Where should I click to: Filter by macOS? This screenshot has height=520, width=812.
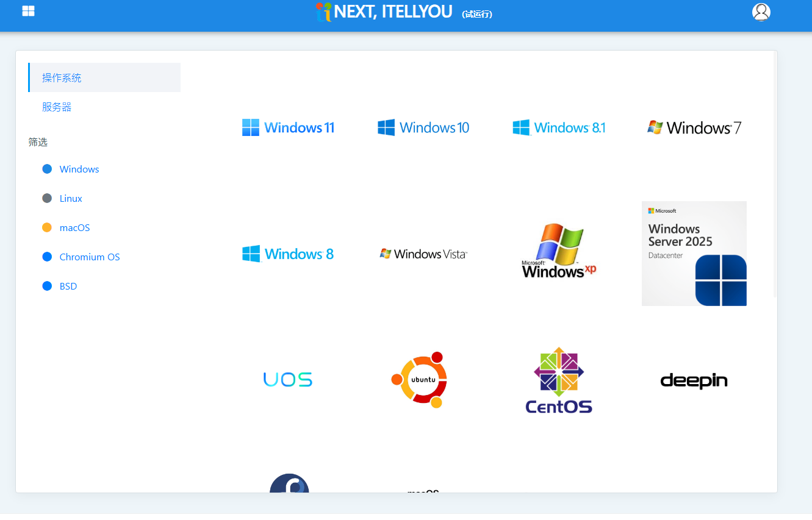coord(66,227)
